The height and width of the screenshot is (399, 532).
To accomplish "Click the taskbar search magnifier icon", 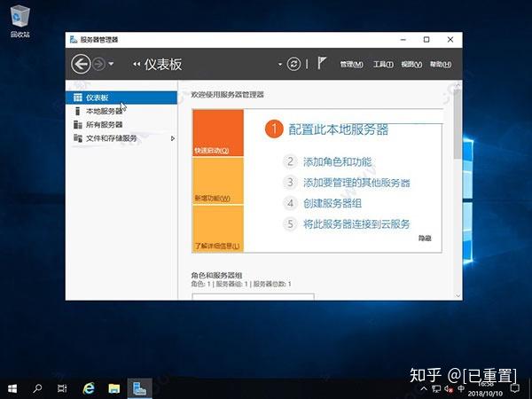I will tap(37, 388).
